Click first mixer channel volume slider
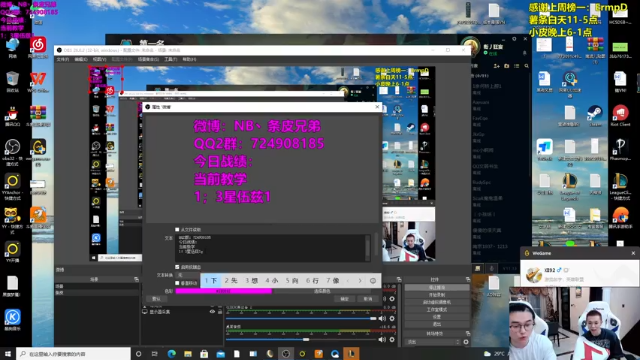The height and width of the screenshot is (360, 640). coord(301,318)
